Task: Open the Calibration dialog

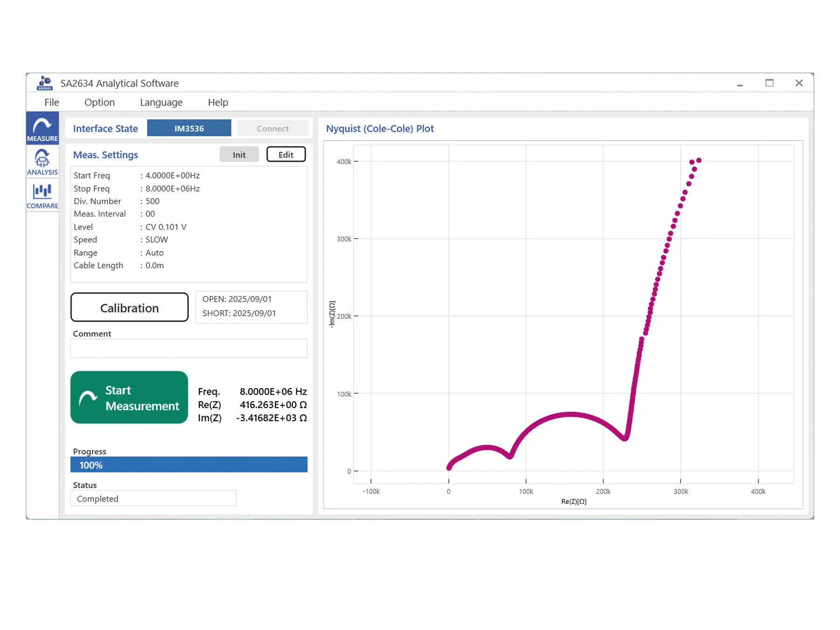Action: 129,307
